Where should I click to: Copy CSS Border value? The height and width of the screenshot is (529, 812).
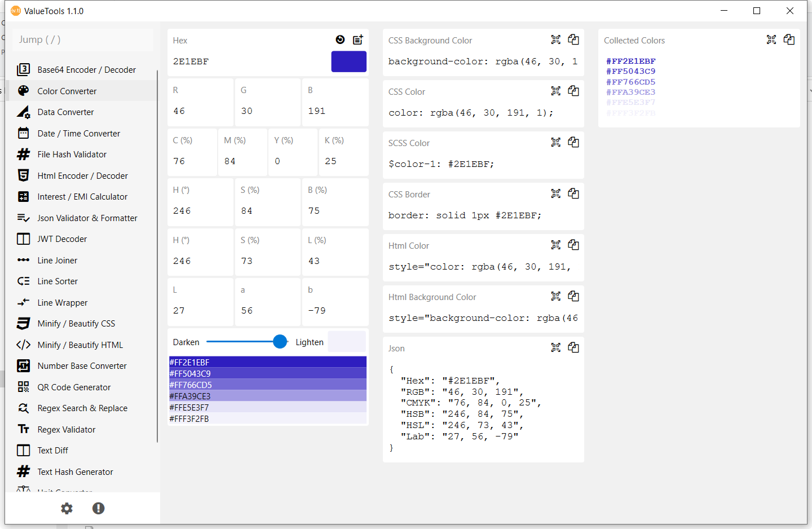coord(573,193)
